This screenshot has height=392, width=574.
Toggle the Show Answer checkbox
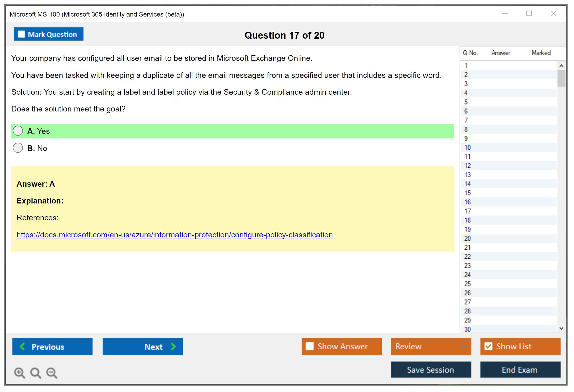point(310,346)
